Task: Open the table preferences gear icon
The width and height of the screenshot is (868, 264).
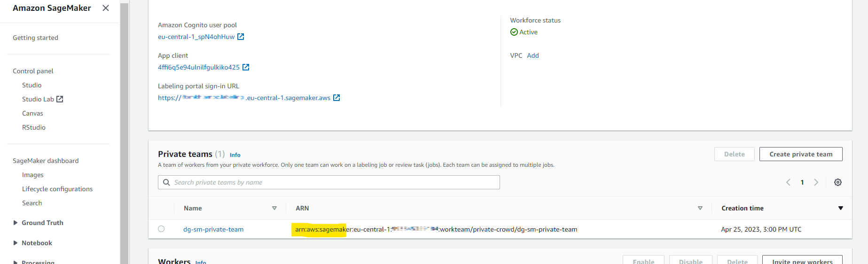Action: 838,182
